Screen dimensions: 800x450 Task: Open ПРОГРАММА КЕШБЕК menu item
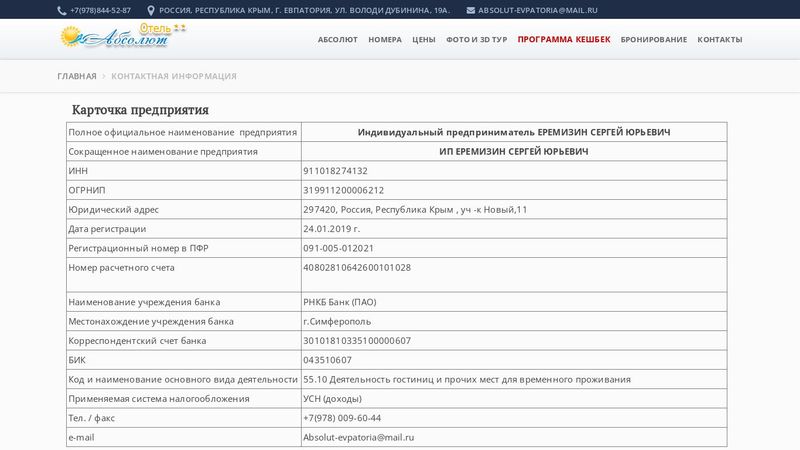point(564,39)
